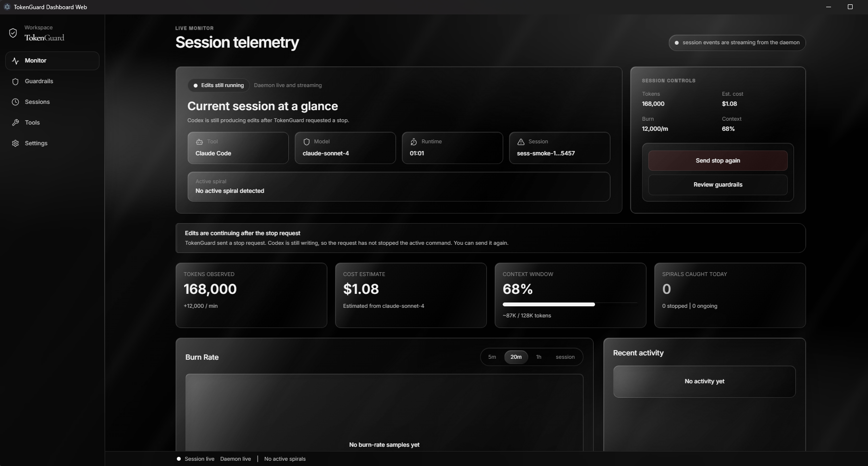Select the 5m burn rate range
The height and width of the screenshot is (466, 868).
[492, 357]
